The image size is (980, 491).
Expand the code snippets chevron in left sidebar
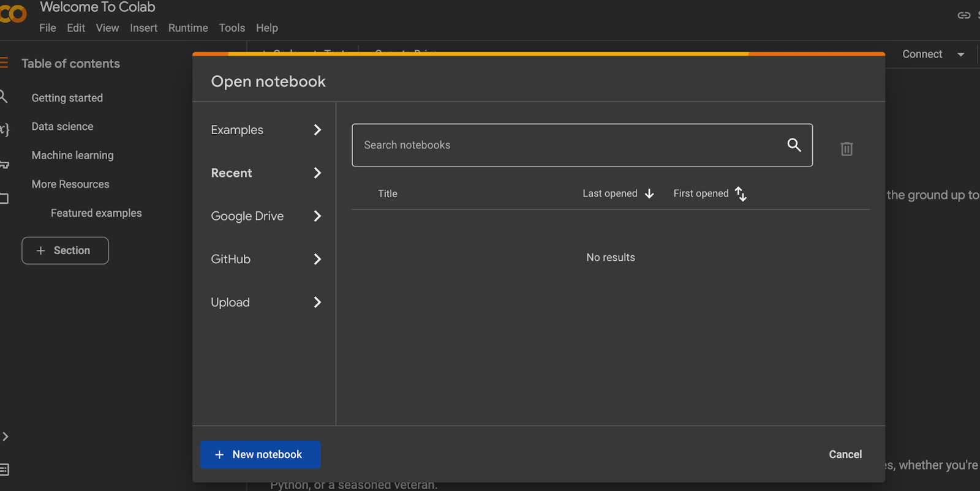(5, 437)
